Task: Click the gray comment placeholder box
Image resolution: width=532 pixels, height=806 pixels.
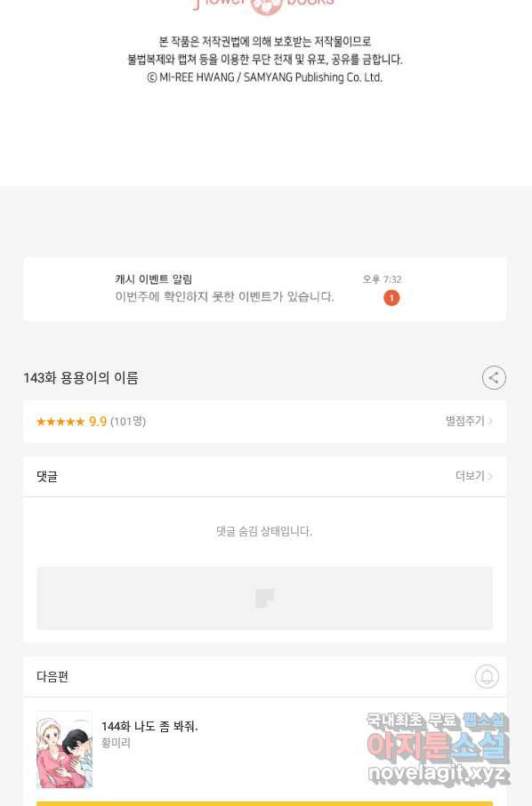Action: (x=265, y=598)
